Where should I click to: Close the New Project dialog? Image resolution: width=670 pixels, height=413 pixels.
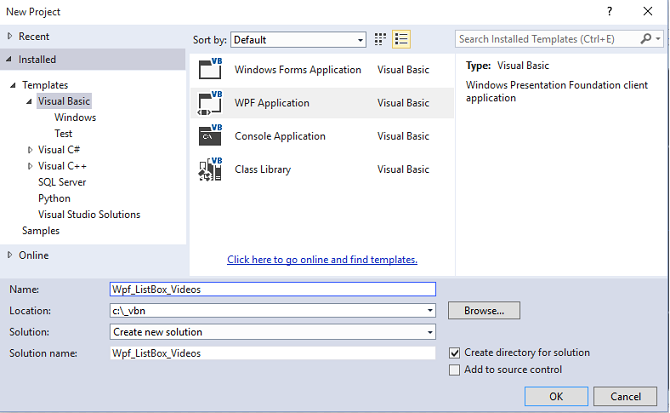coord(648,12)
